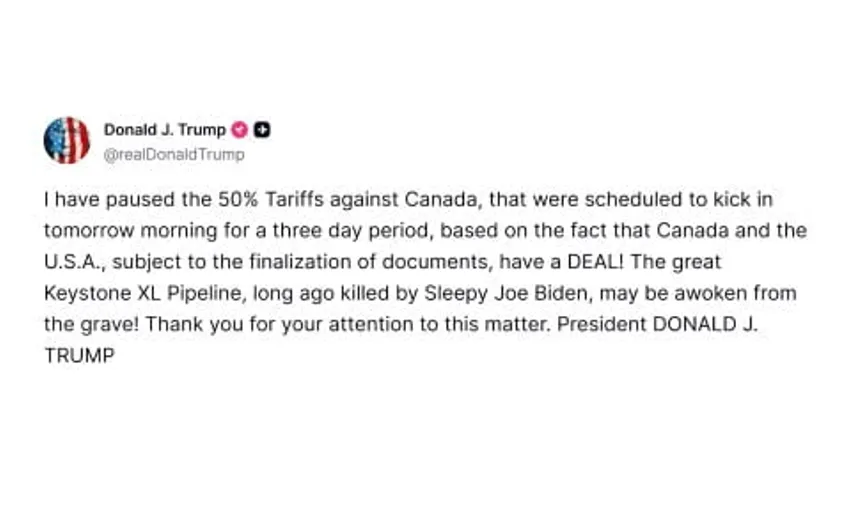Viewport: 856px width, 511px height.
Task: Click the @realDonaldTrump handle
Action: pos(174,155)
